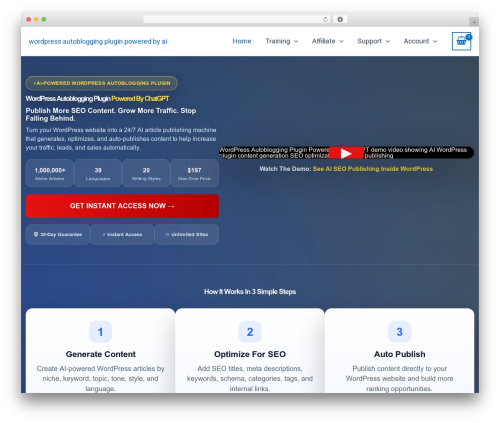Click the step 2 number icon
Viewport: 500px width, 423px height.
[x=250, y=332]
